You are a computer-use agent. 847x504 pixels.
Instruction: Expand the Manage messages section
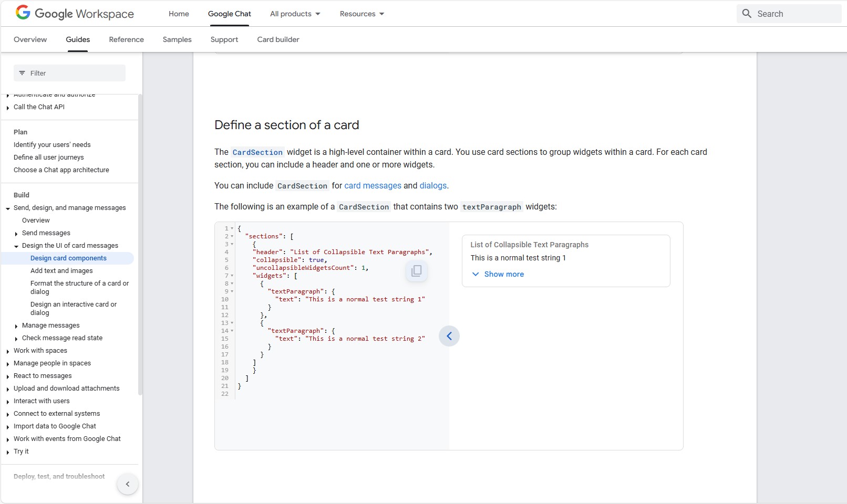(x=16, y=326)
